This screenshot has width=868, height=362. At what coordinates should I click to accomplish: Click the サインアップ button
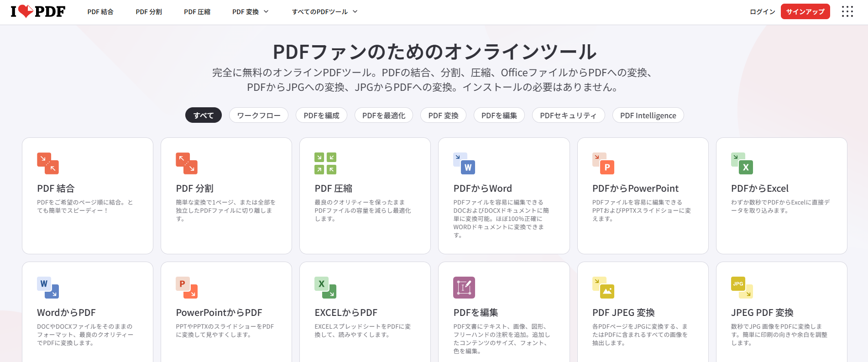[805, 11]
